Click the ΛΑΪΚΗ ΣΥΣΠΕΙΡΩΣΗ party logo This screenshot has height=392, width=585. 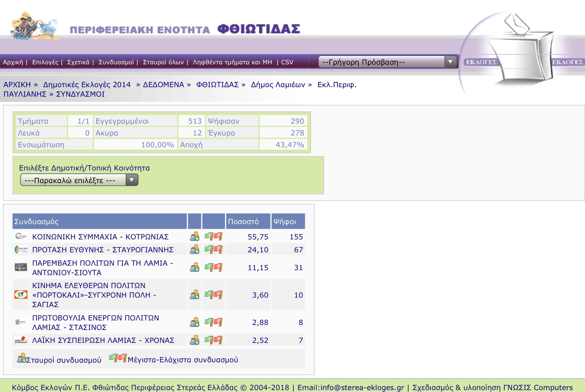(x=21, y=340)
